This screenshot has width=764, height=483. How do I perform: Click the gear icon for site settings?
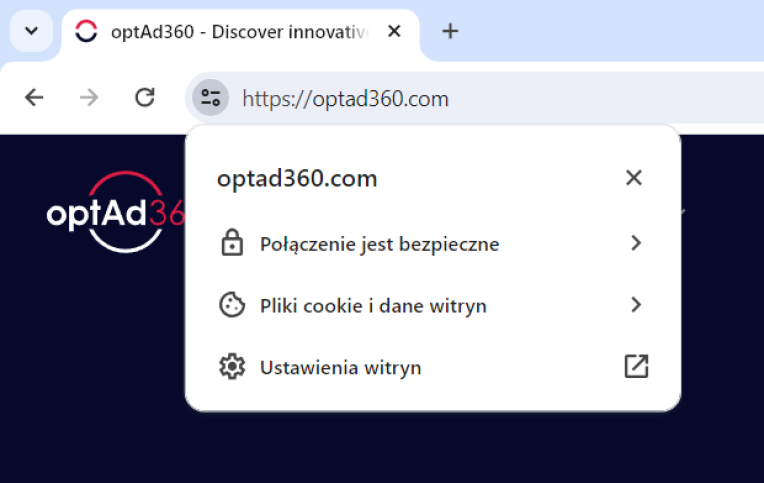click(232, 367)
